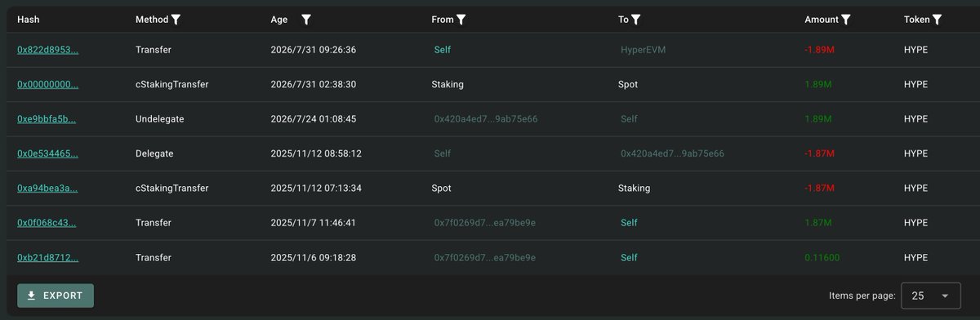980x320 pixels.
Task: Click the Hash column header
Action: coord(29,20)
